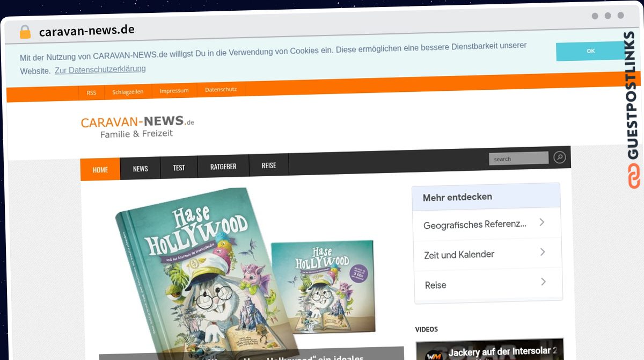
Task: Click the Mehr entdecken heading
Action: (457, 197)
